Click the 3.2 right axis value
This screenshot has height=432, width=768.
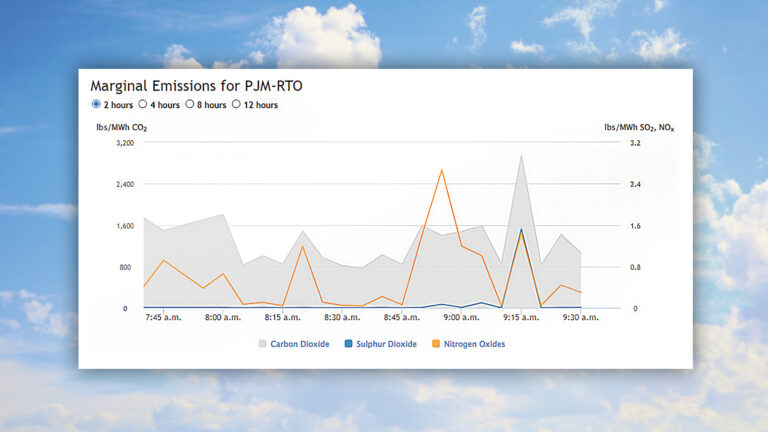[x=635, y=143]
